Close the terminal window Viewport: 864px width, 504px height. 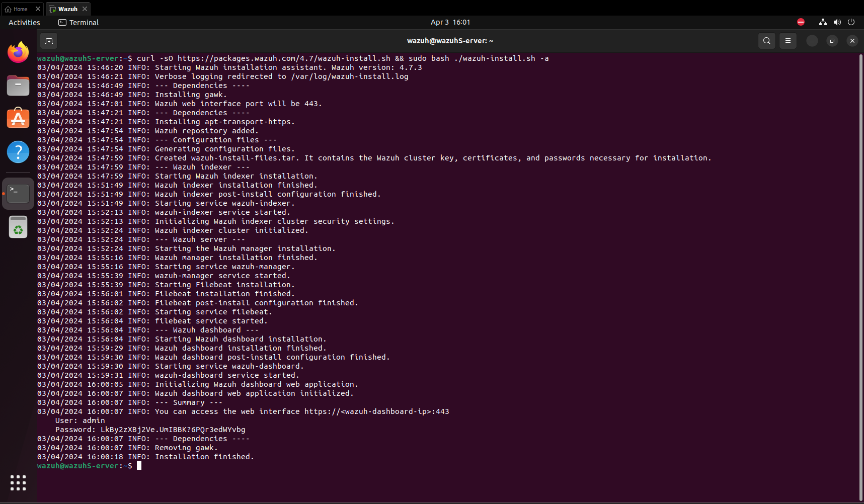852,41
